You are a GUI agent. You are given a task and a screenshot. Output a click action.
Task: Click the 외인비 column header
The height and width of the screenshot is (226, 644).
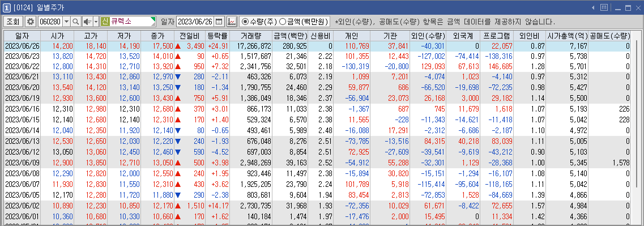[530, 36]
